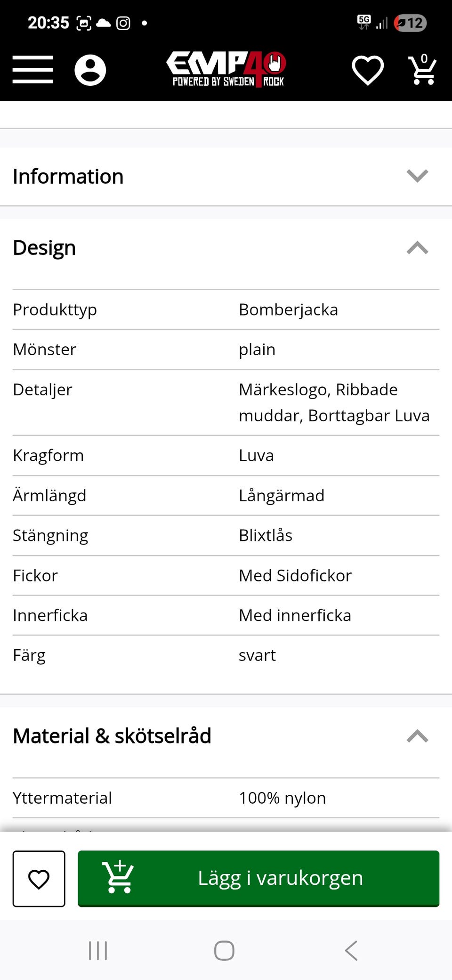The width and height of the screenshot is (452, 980).
Task: Tap the Material & skötselråd heading
Action: 112,736
